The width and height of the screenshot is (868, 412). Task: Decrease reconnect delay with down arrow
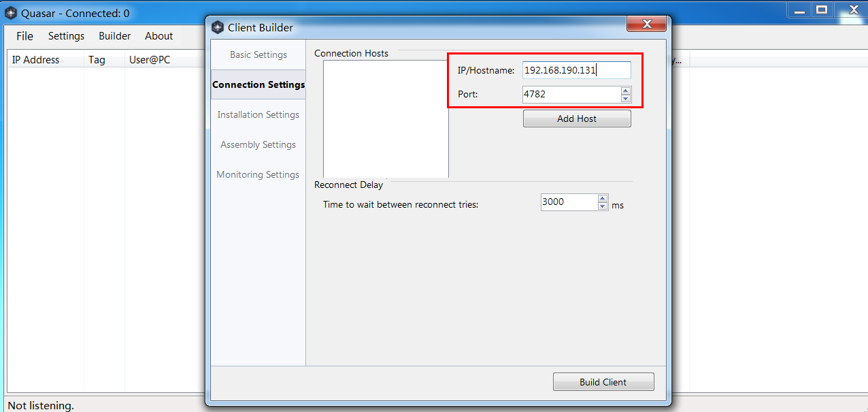[x=603, y=206]
